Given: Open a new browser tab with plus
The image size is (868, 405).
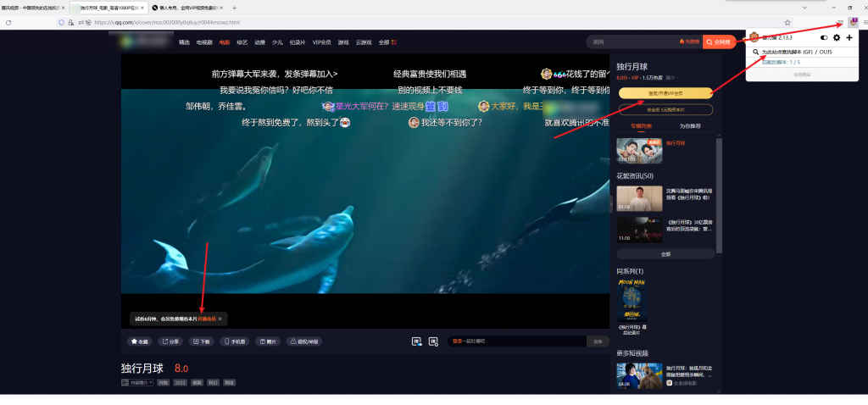Looking at the screenshot, I should click(x=234, y=8).
